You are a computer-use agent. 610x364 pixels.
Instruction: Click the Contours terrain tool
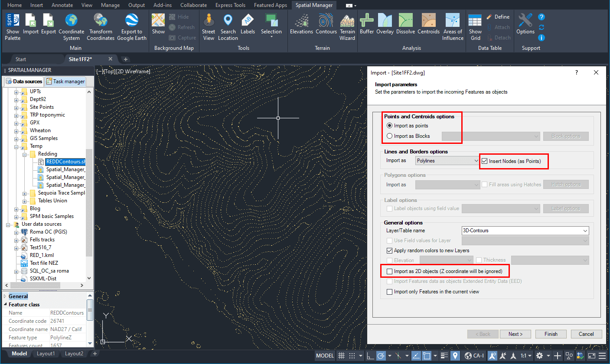[x=326, y=24]
